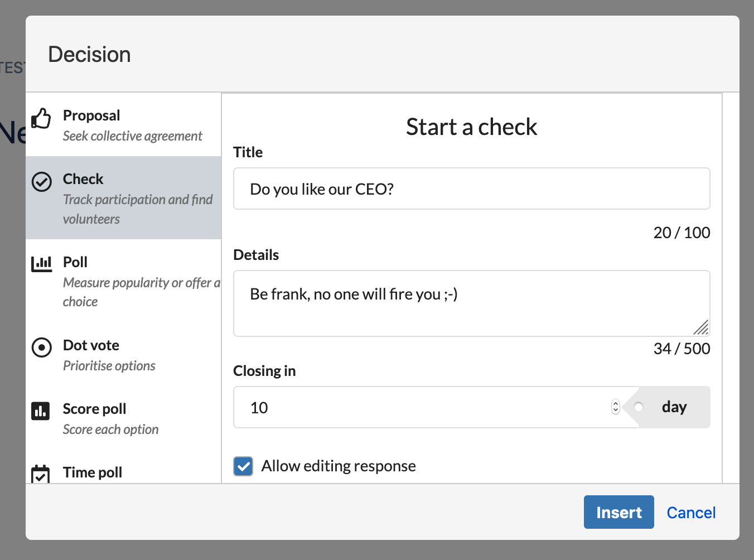Click the Time poll calendar icon
This screenshot has height=560, width=754.
(x=41, y=474)
